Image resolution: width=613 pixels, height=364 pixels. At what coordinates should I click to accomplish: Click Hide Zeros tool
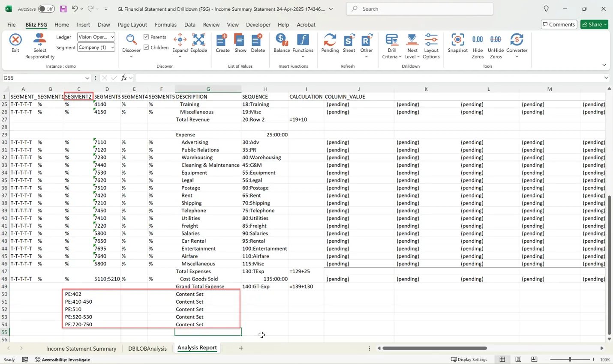478,46
